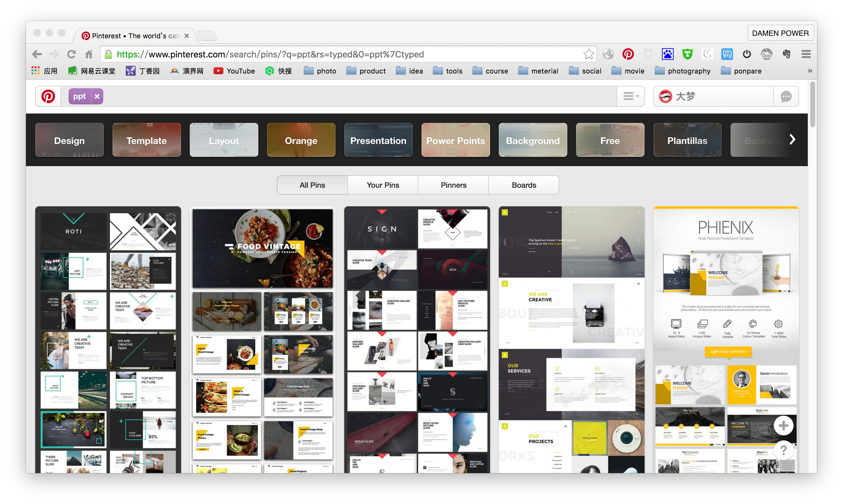Filter search by Free

pos(610,140)
